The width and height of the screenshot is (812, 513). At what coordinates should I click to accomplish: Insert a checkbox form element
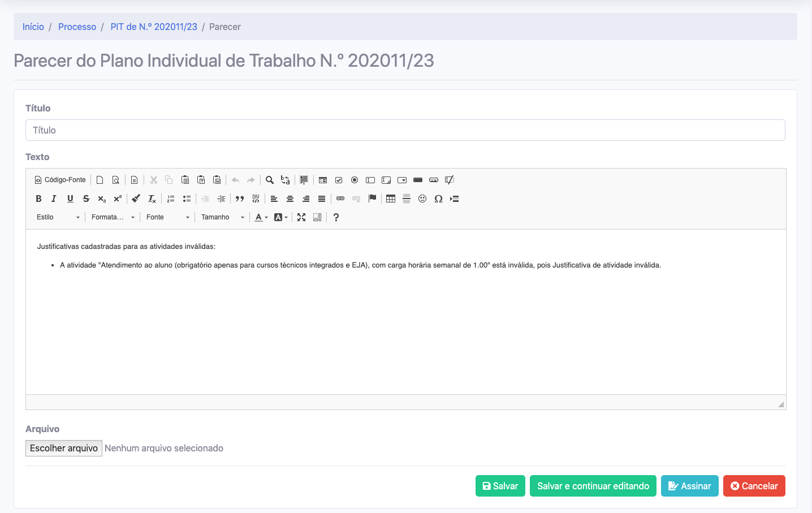[x=339, y=180]
